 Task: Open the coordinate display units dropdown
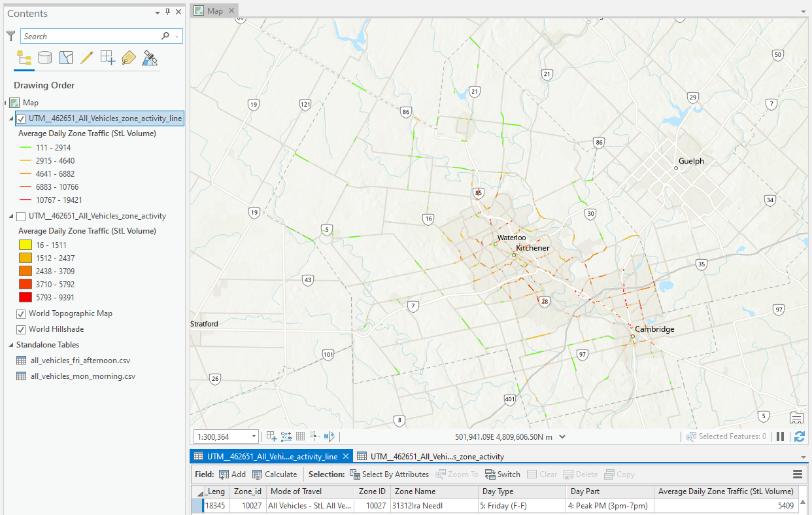(562, 436)
